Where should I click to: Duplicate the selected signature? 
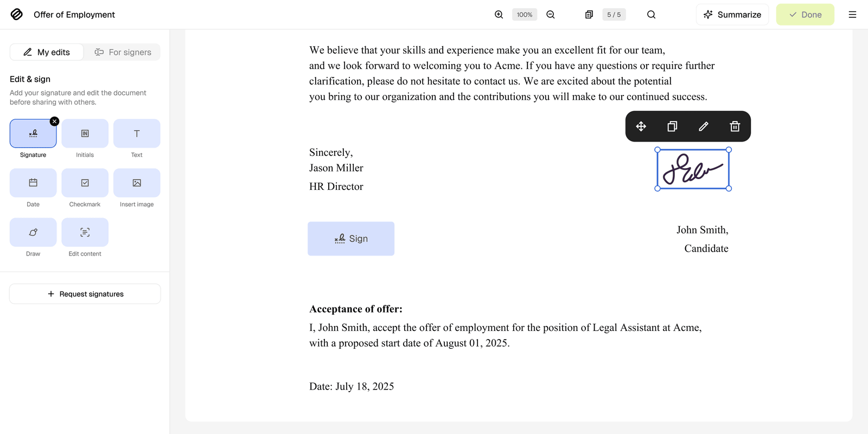pos(672,126)
